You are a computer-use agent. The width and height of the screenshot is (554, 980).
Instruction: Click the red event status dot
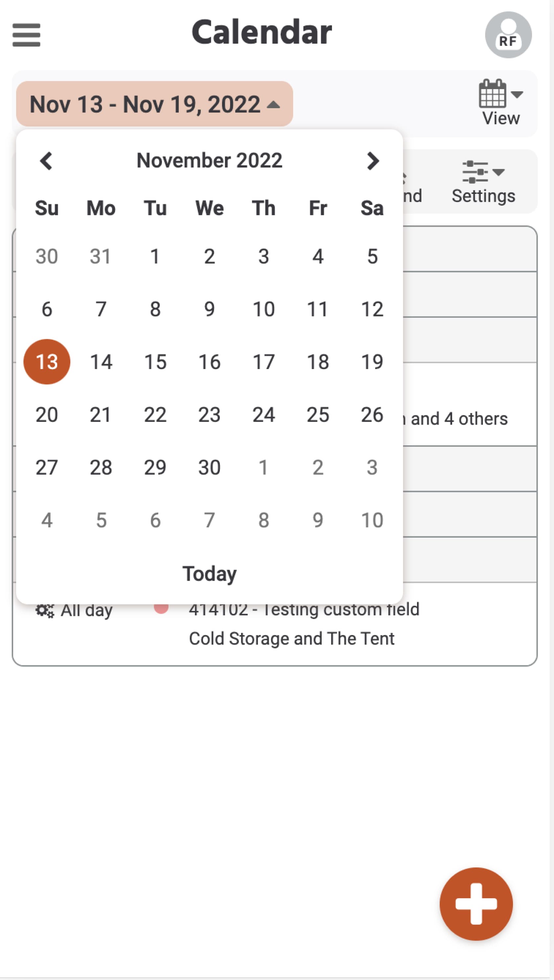[x=161, y=608]
